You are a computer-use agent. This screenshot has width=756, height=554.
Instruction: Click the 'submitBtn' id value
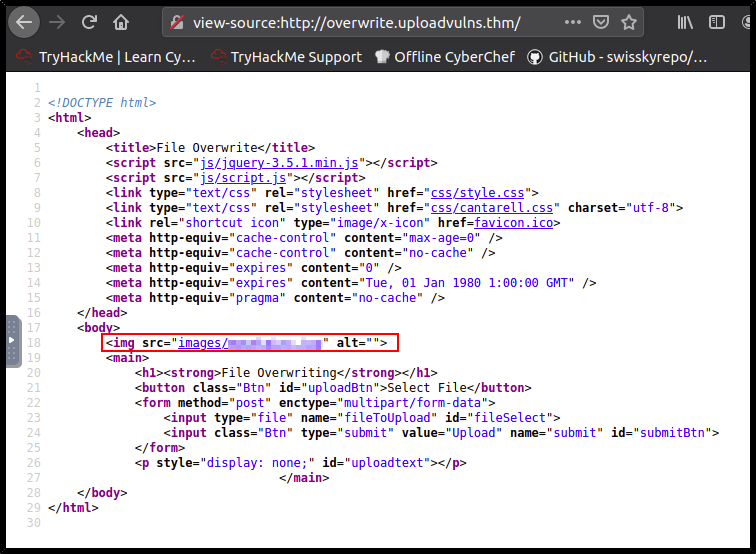(x=672, y=433)
